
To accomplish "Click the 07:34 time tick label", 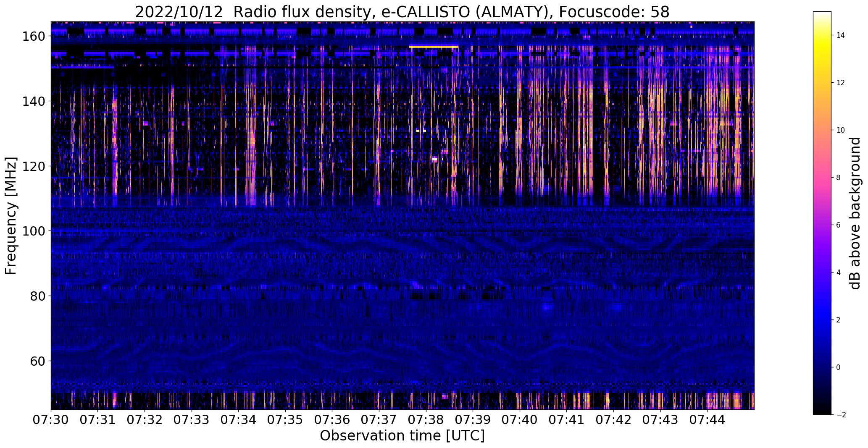I will pyautogui.click(x=238, y=420).
